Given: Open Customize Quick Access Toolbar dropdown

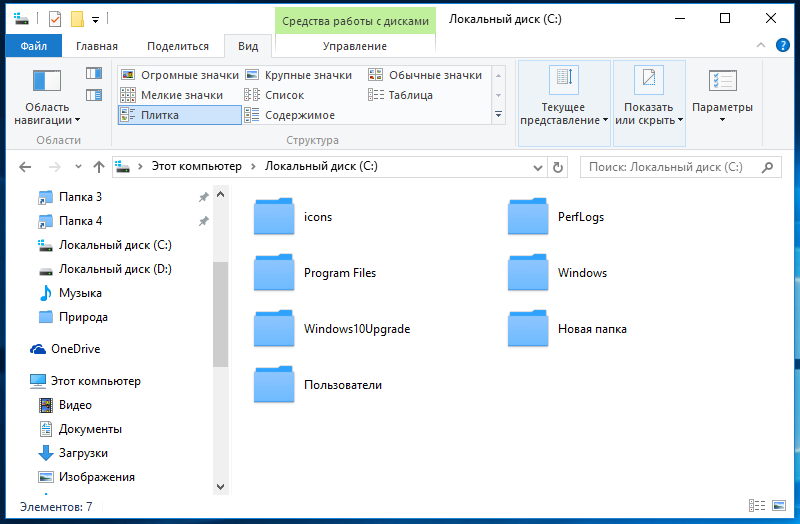Looking at the screenshot, I should 95,20.
